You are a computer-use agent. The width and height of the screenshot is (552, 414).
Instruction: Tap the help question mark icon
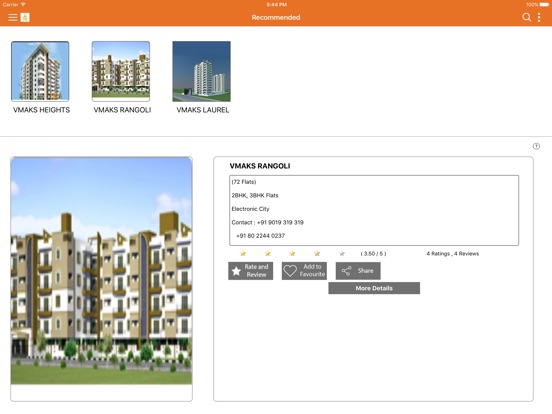pyautogui.click(x=536, y=146)
